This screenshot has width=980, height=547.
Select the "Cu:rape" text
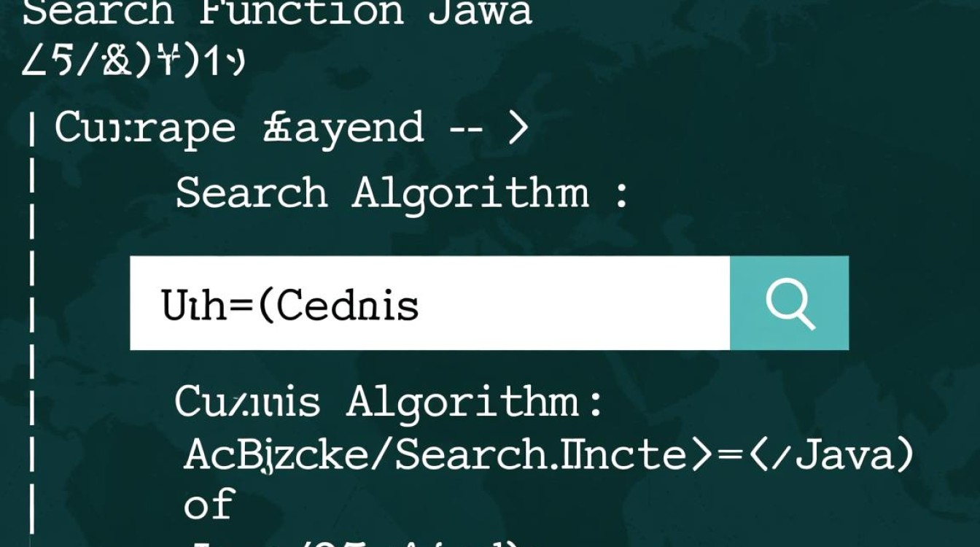click(x=145, y=128)
